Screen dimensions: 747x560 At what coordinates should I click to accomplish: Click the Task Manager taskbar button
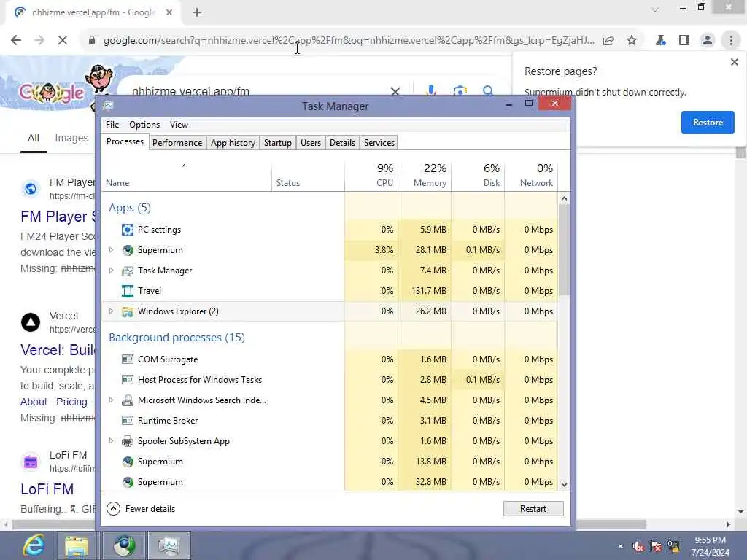[x=169, y=545]
